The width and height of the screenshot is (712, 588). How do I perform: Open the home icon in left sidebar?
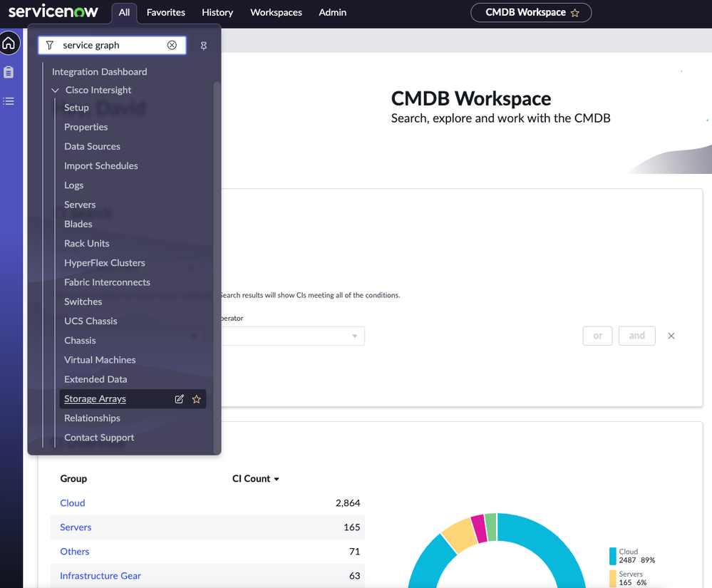(x=9, y=43)
